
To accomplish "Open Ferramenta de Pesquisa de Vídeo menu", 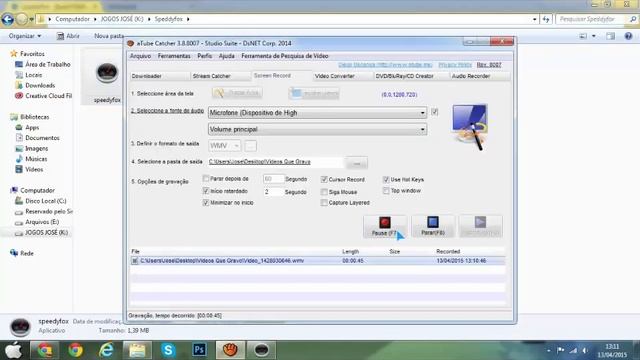I will pyautogui.click(x=284, y=56).
